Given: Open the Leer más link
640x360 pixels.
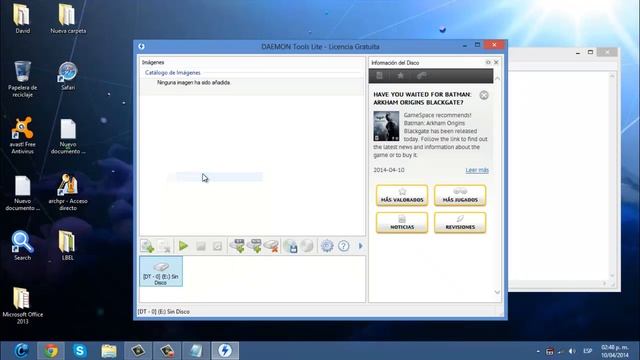Looking at the screenshot, I should click(x=477, y=170).
